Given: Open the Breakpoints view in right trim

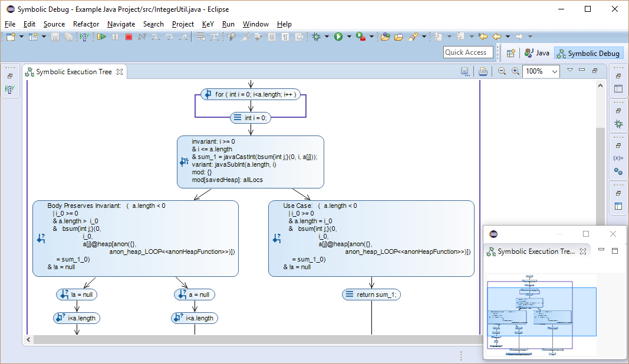Looking at the screenshot, I should tap(618, 171).
